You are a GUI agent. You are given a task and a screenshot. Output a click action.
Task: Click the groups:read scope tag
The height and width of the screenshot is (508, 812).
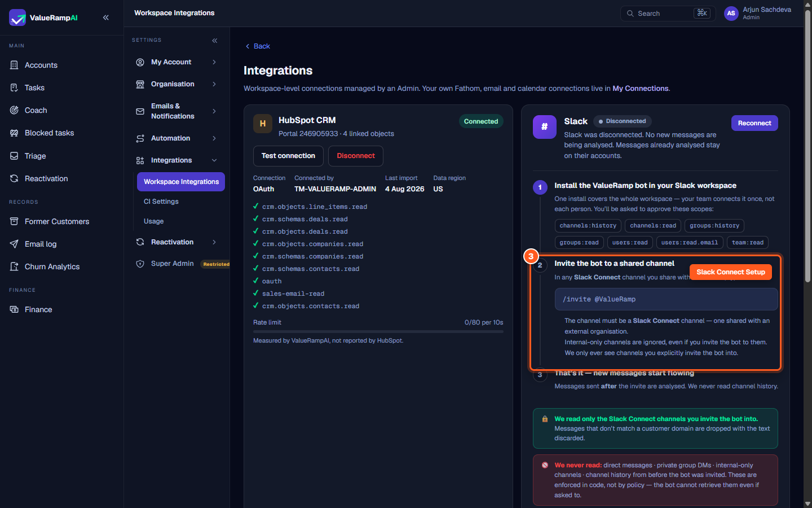579,243
